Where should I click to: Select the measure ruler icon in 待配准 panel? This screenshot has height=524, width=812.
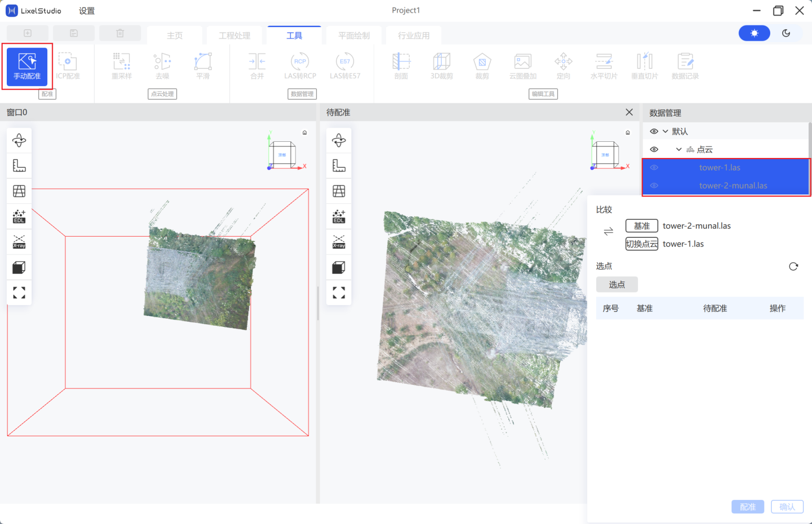[339, 166]
